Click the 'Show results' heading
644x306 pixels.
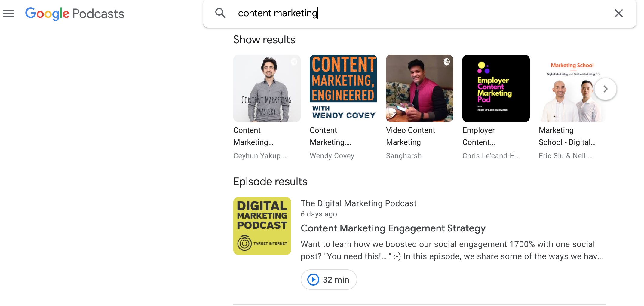click(x=264, y=40)
